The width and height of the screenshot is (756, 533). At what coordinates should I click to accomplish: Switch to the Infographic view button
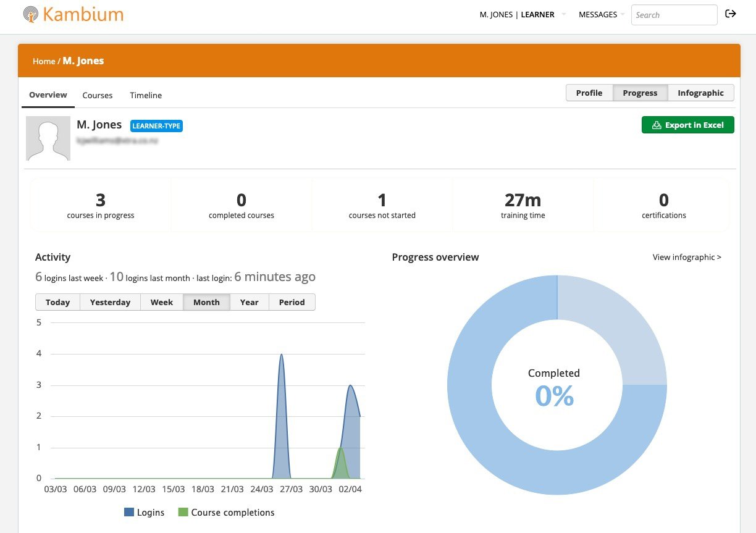click(700, 93)
